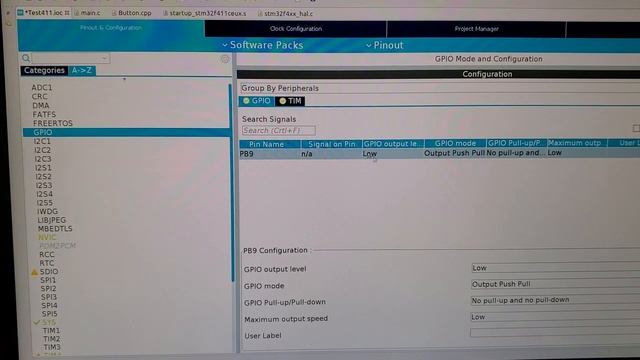The image size is (640, 360).
Task: Select TIM2 in the peripheral list
Action: point(52,339)
